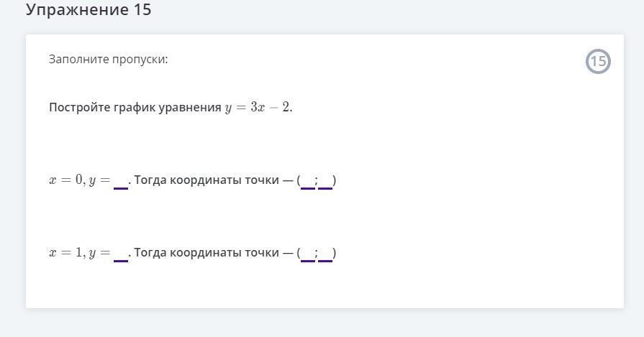
Task: Click the formula "x = 0, y ="
Action: click(79, 180)
